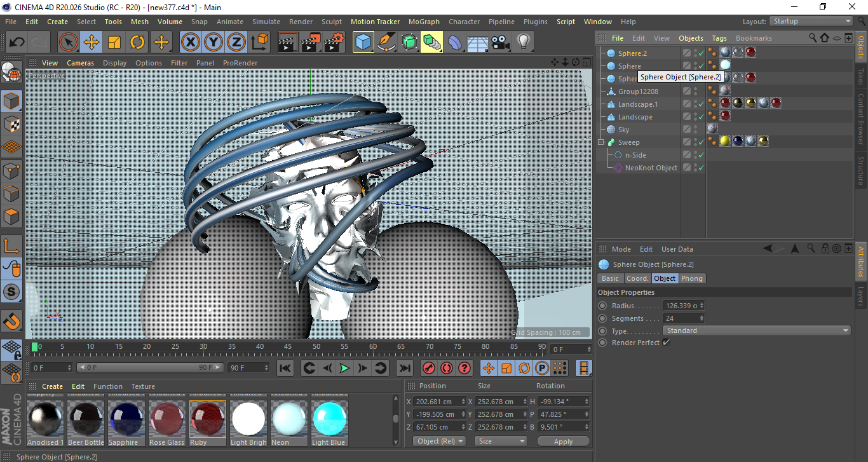Viewport: 868px width, 462px height.
Task: Open the Tags menu in Object Manager
Action: click(x=719, y=38)
